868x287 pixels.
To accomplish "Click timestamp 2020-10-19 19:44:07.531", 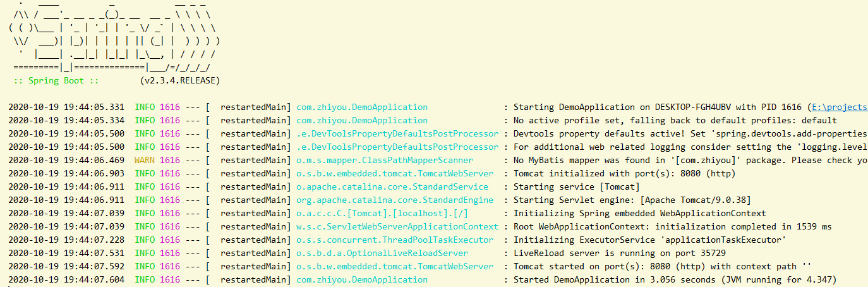I will (x=66, y=253).
